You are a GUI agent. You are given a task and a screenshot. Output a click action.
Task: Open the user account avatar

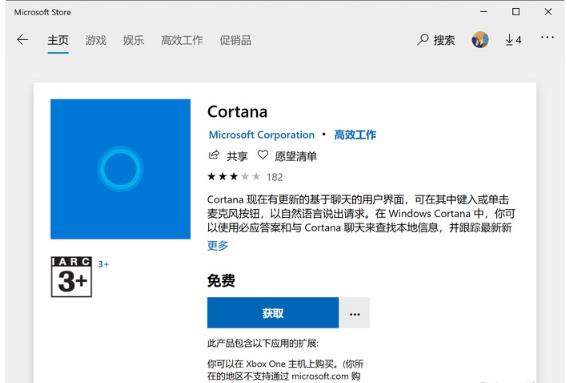click(x=480, y=40)
